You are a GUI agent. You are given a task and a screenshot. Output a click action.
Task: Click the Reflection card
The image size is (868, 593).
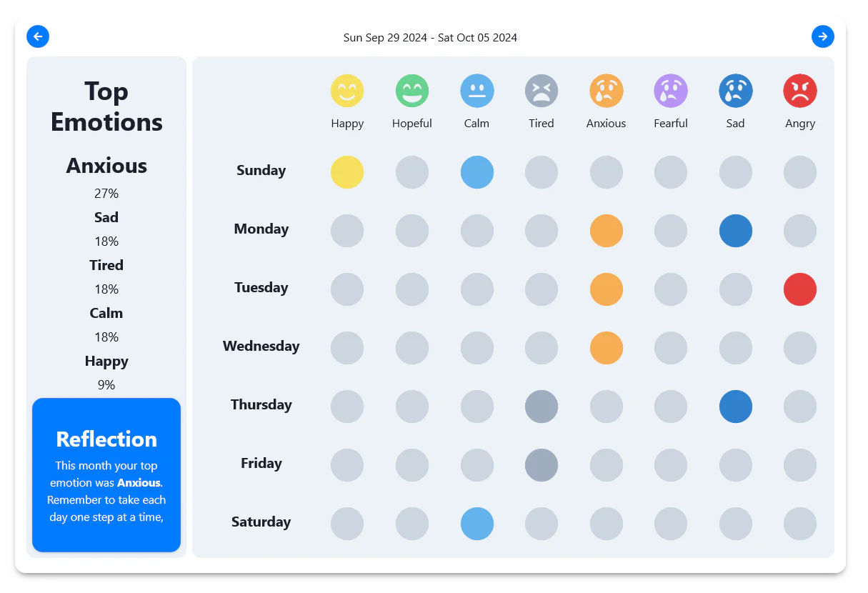pos(106,475)
